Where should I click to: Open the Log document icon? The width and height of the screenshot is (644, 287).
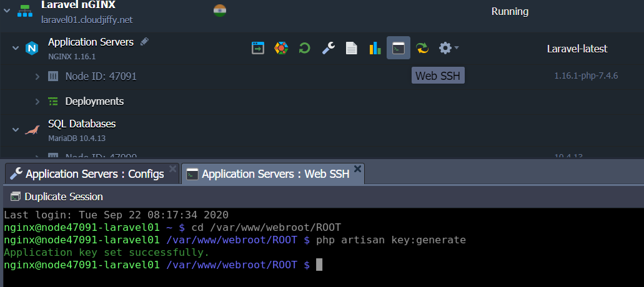pyautogui.click(x=352, y=48)
